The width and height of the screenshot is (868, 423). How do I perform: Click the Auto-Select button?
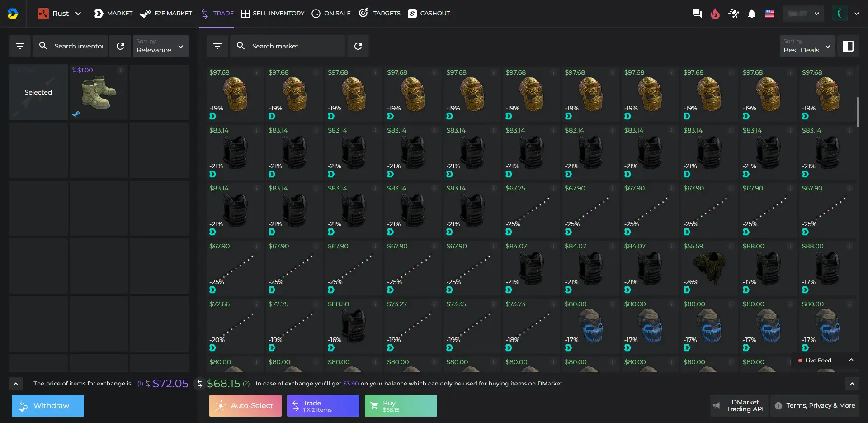coord(245,406)
